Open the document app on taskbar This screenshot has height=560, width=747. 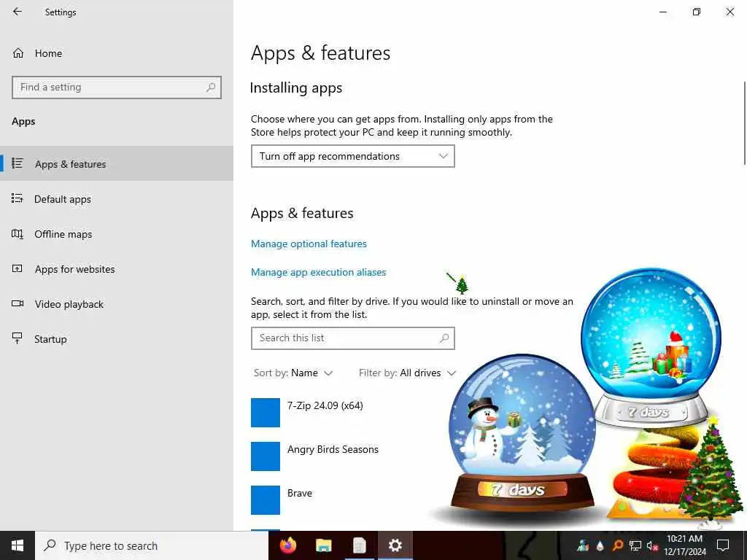[x=359, y=545]
